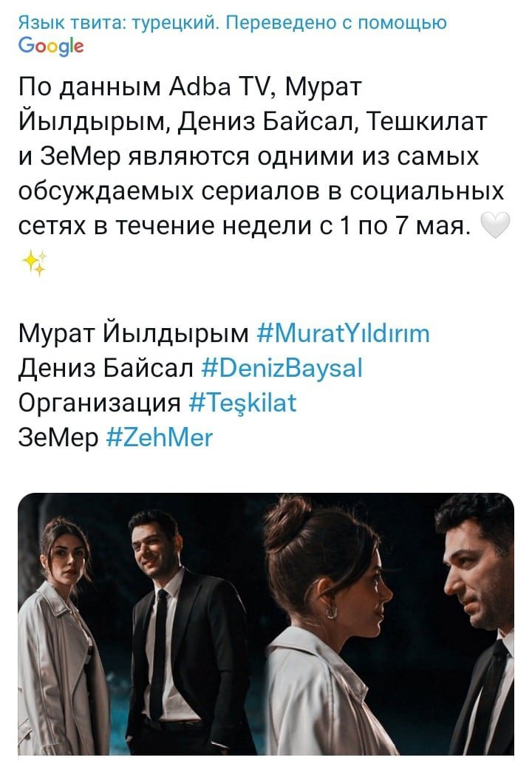Click the 'Организация' label before #Teşkilat
This screenshot has width=532, height=761.
click(x=100, y=404)
